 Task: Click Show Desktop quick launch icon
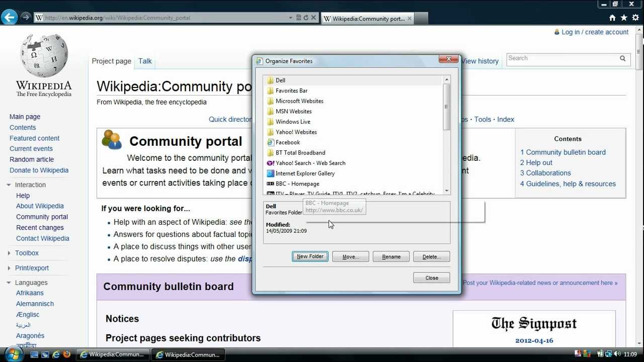click(34, 354)
